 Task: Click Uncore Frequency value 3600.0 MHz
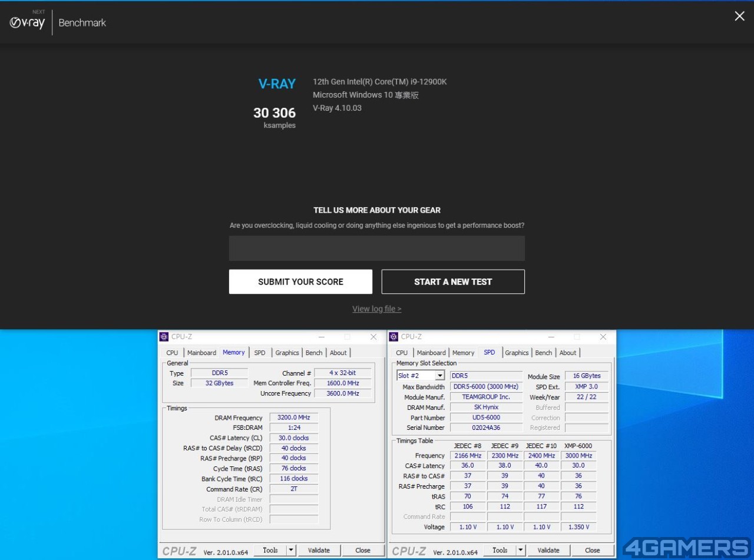[x=343, y=393]
